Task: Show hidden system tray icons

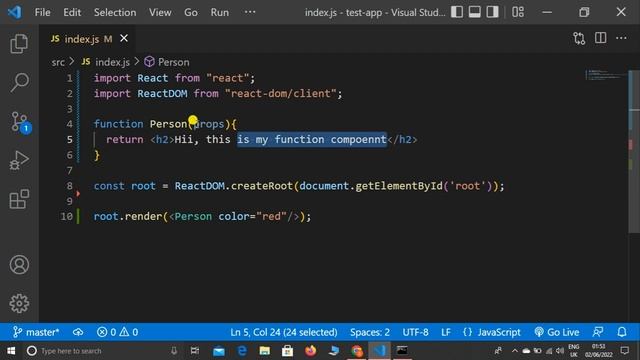Action: pos(514,351)
